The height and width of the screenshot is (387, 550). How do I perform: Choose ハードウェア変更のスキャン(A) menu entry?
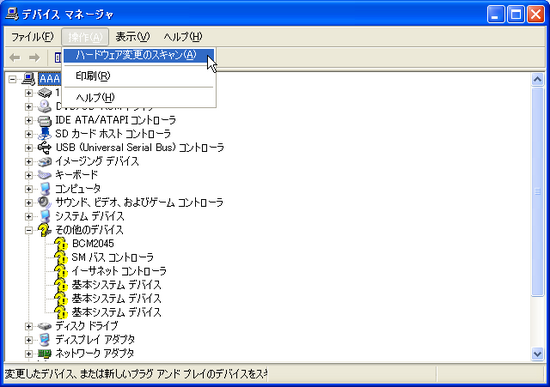tap(139, 55)
